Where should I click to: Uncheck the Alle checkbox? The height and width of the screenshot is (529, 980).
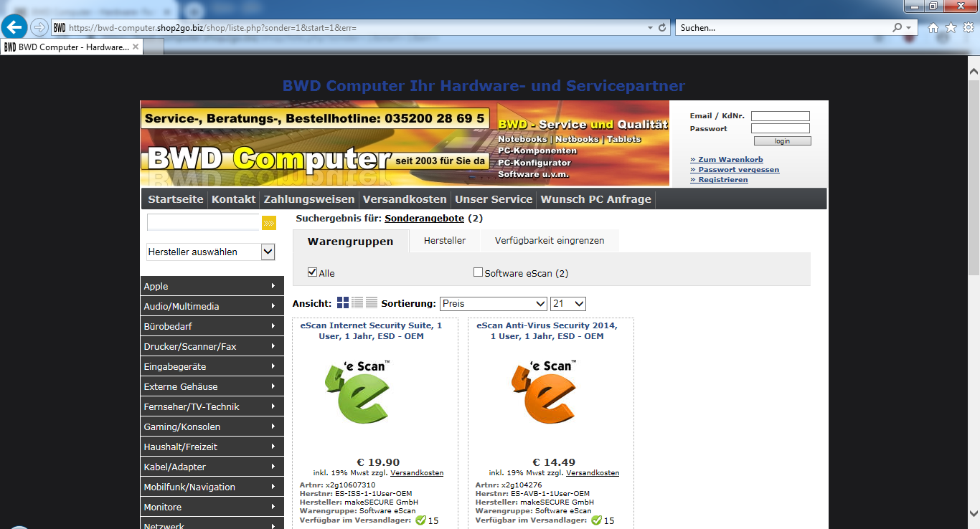click(x=312, y=272)
